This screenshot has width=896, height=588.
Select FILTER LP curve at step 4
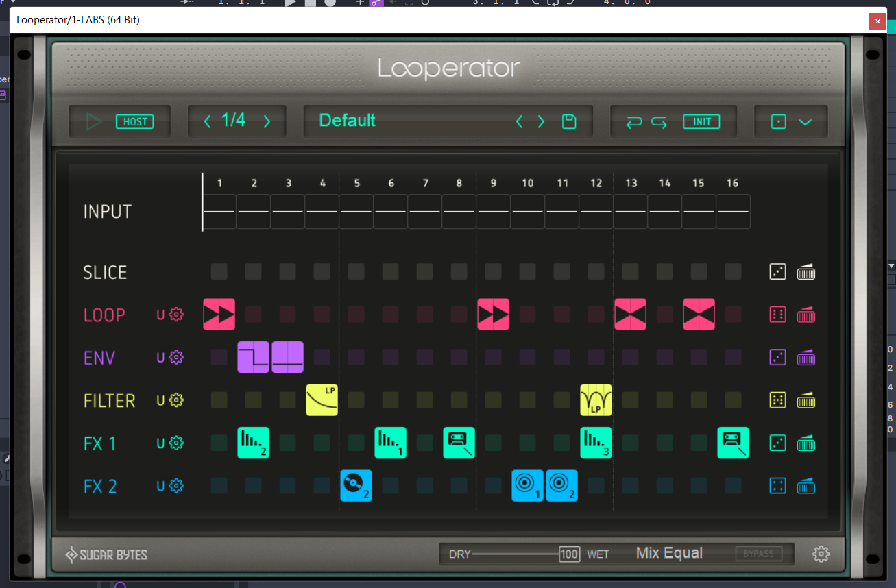pos(322,400)
